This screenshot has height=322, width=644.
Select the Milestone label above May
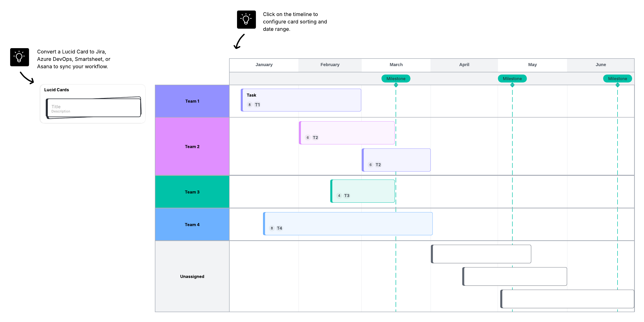pyautogui.click(x=512, y=79)
